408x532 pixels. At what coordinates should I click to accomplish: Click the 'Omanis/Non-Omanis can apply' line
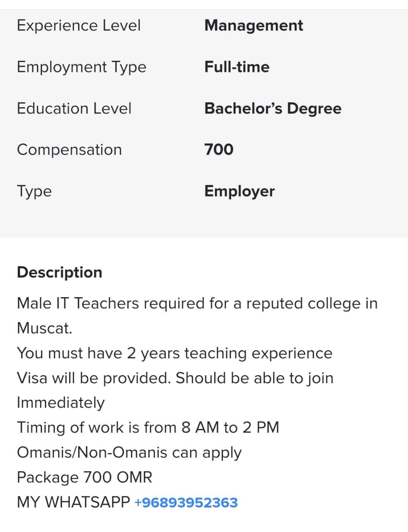[129, 453]
